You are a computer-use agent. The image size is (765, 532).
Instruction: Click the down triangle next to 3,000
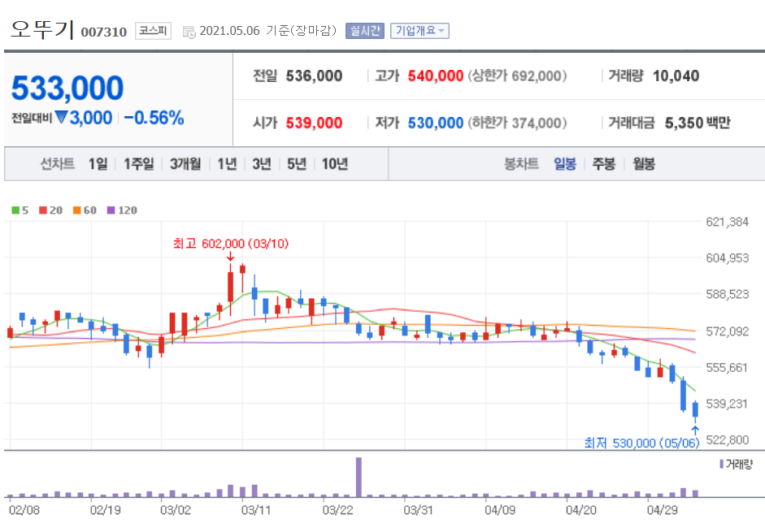61,117
